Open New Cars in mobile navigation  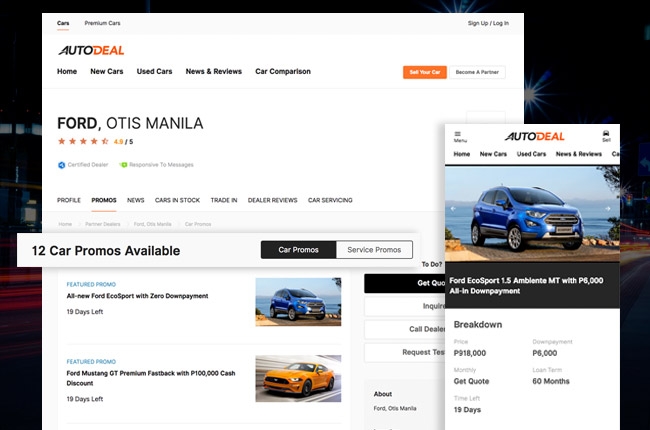(x=493, y=154)
